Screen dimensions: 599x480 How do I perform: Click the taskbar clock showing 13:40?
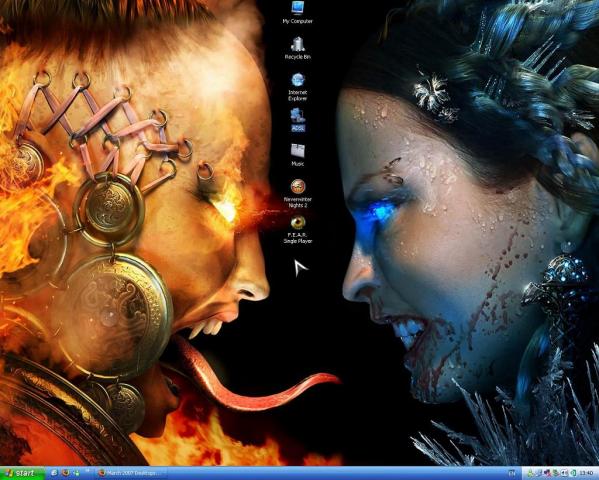(x=586, y=473)
